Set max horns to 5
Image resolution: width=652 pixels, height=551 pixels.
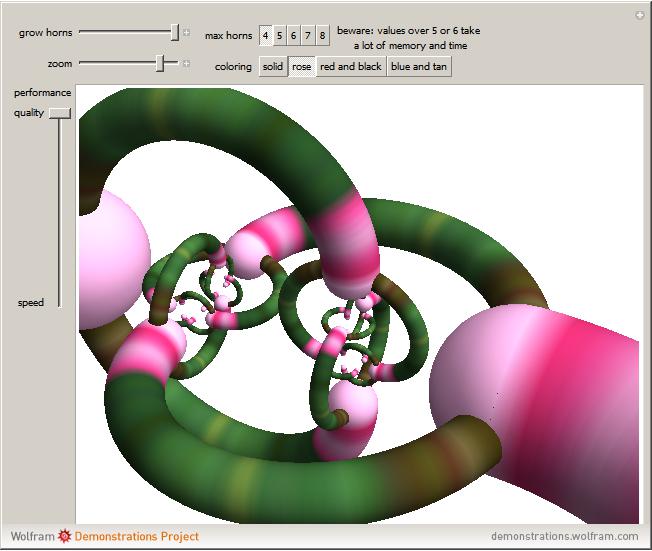click(280, 36)
